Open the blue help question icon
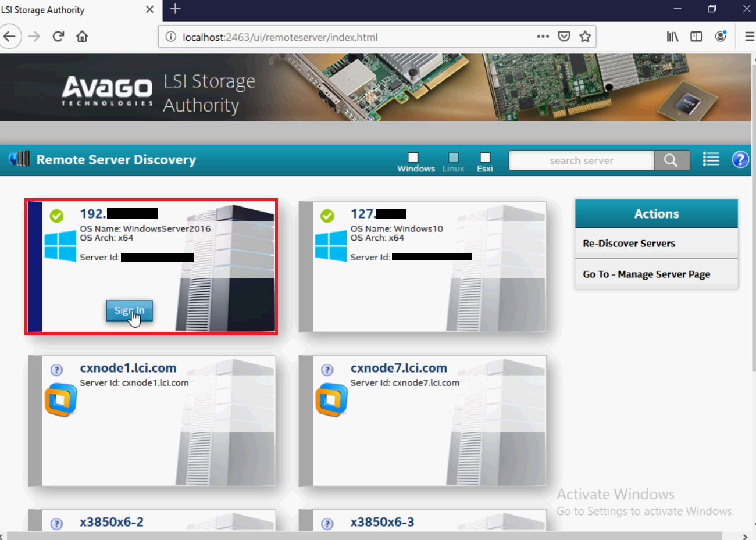The width and height of the screenshot is (756, 540). [740, 159]
